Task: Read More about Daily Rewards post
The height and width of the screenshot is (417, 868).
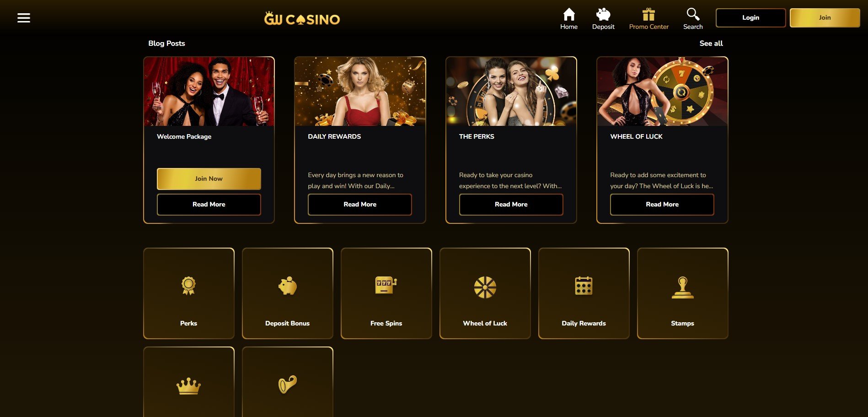Action: (x=360, y=205)
